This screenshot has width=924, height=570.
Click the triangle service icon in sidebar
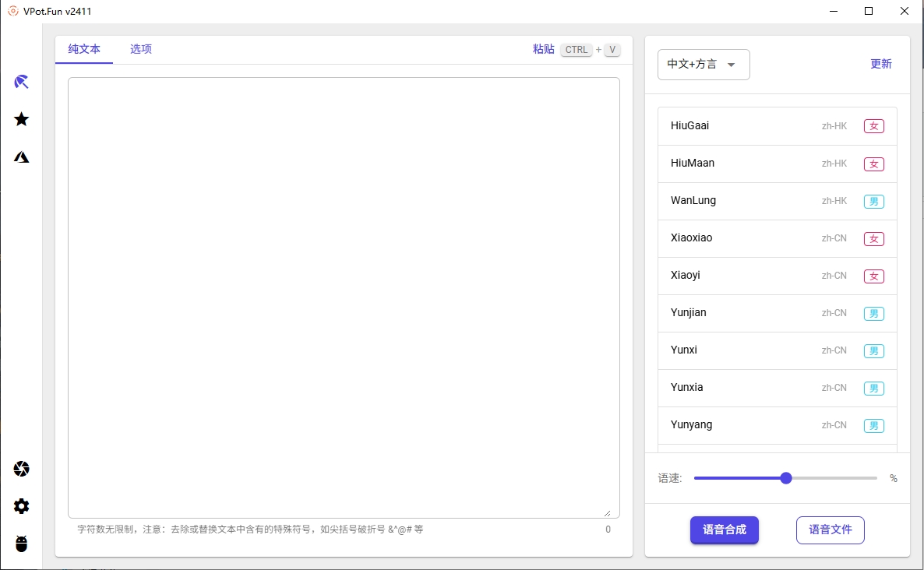pyautogui.click(x=21, y=157)
